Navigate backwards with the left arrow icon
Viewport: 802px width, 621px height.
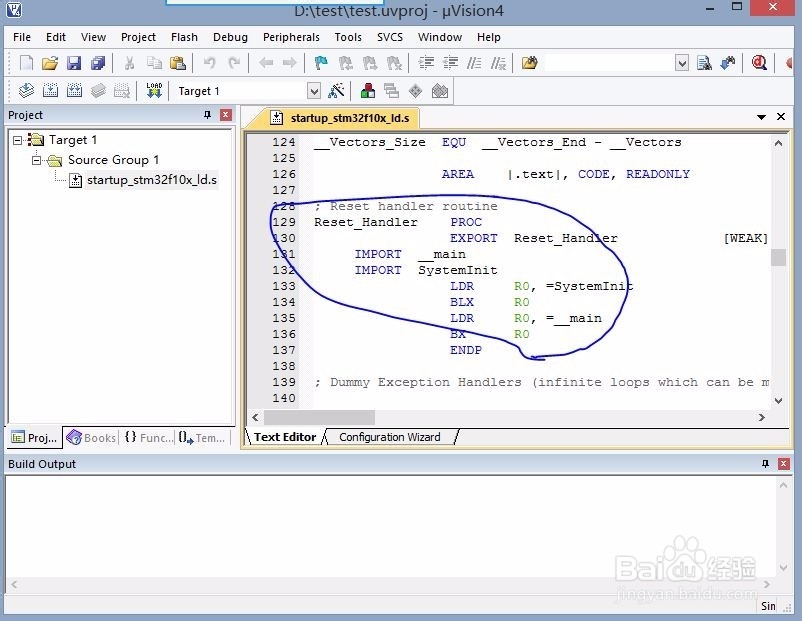(x=266, y=63)
